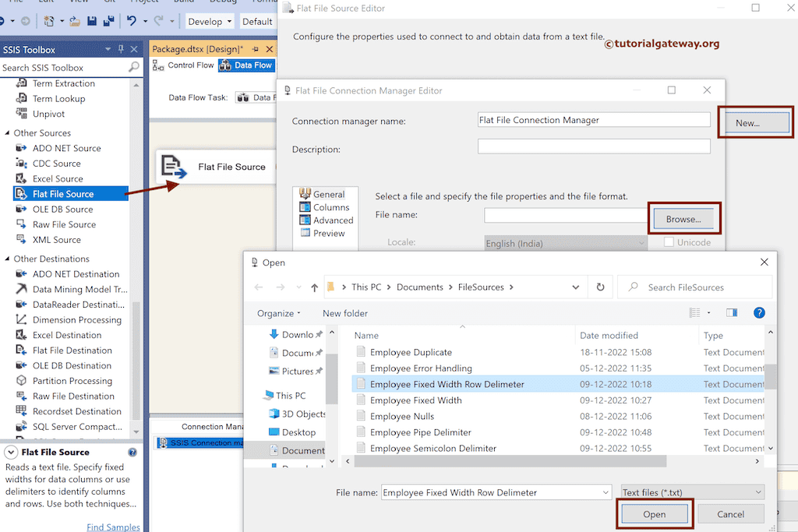798x532 pixels.
Task: Toggle the preview pane in Open dialog
Action: click(731, 312)
